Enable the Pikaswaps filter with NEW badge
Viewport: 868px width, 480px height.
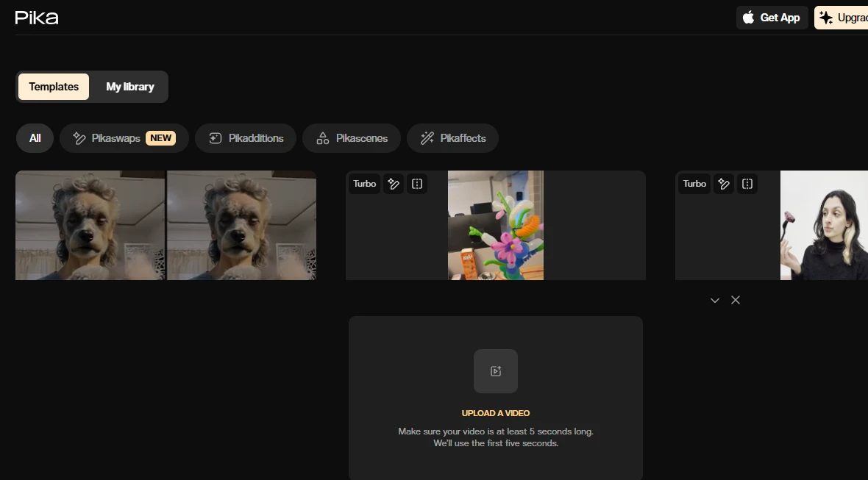pyautogui.click(x=124, y=137)
